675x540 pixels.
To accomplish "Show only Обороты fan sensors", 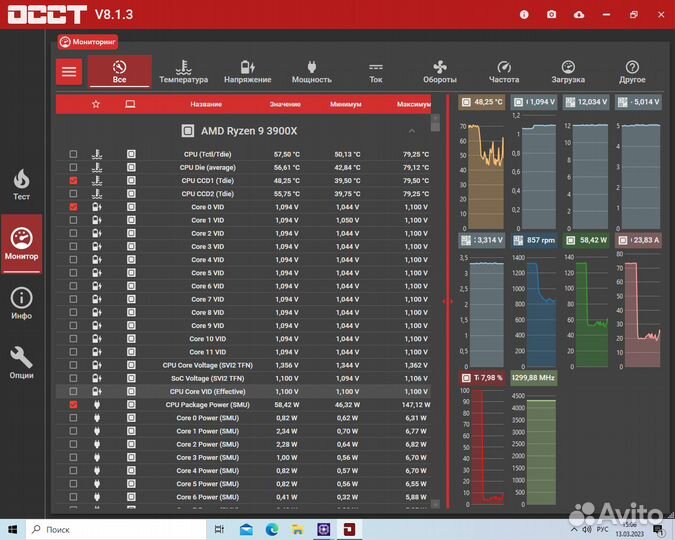I will 439,71.
